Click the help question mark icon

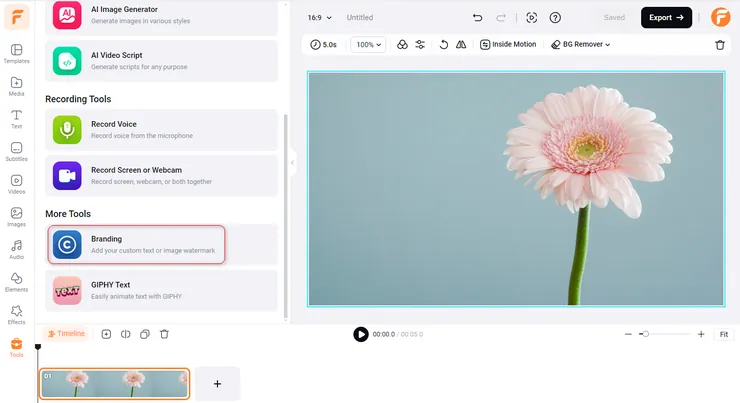[x=555, y=18]
